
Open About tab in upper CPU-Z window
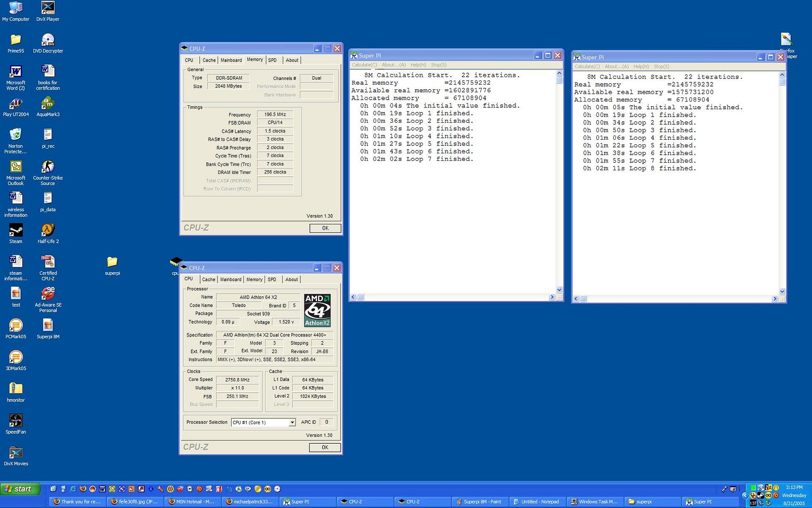tap(292, 60)
